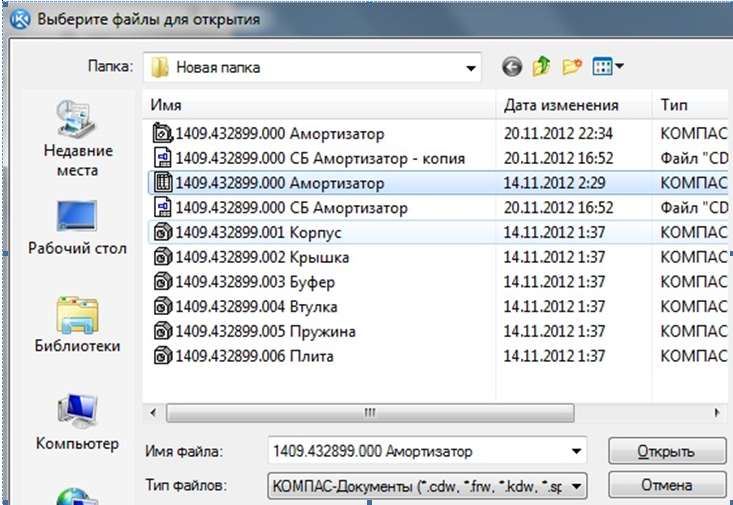The height and width of the screenshot is (505, 733).
Task: Sort by the Дата изменения column header
Action: pos(573,105)
